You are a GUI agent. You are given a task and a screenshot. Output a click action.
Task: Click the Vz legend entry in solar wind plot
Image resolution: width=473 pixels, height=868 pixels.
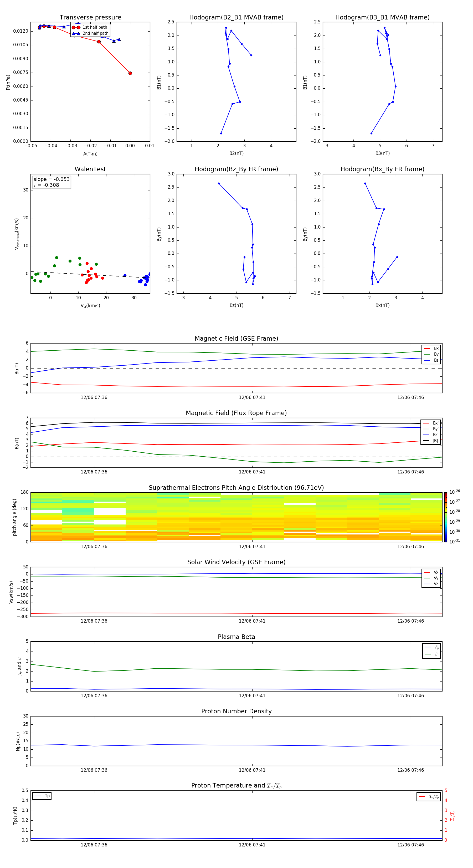pos(431,584)
